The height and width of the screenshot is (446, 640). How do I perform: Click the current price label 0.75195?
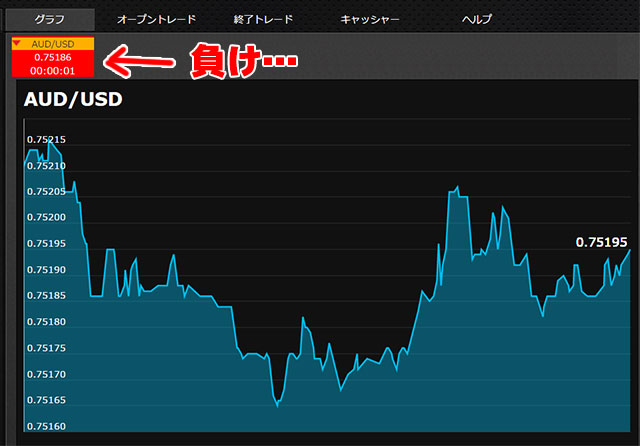601,242
